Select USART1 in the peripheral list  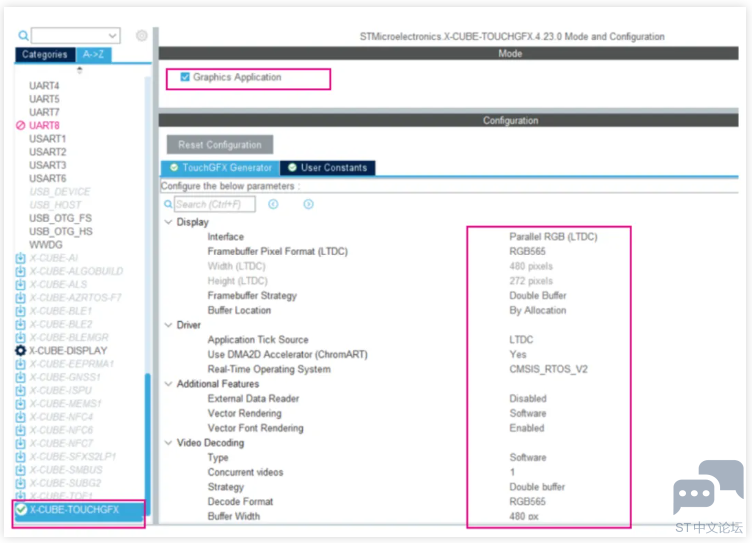tap(47, 139)
